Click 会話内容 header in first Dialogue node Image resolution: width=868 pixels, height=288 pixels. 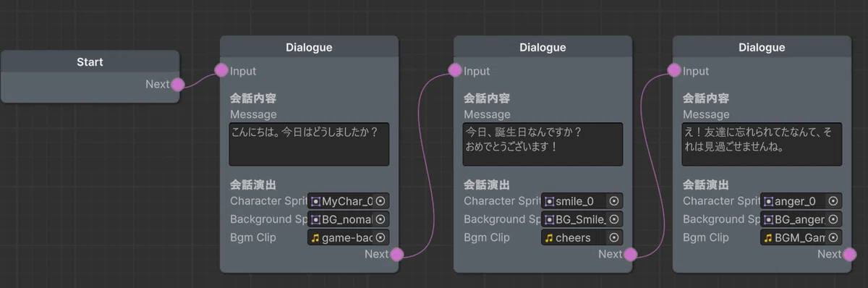pos(254,98)
